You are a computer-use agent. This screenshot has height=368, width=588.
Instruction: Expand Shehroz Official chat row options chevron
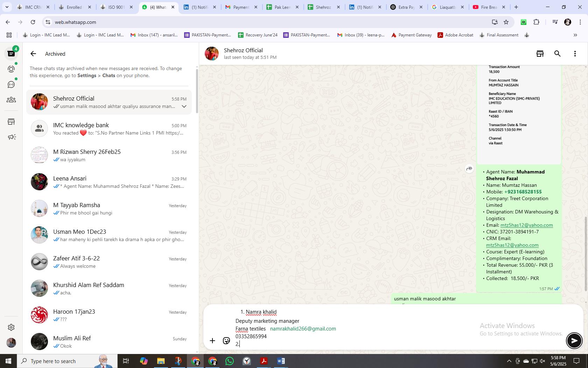[184, 106]
